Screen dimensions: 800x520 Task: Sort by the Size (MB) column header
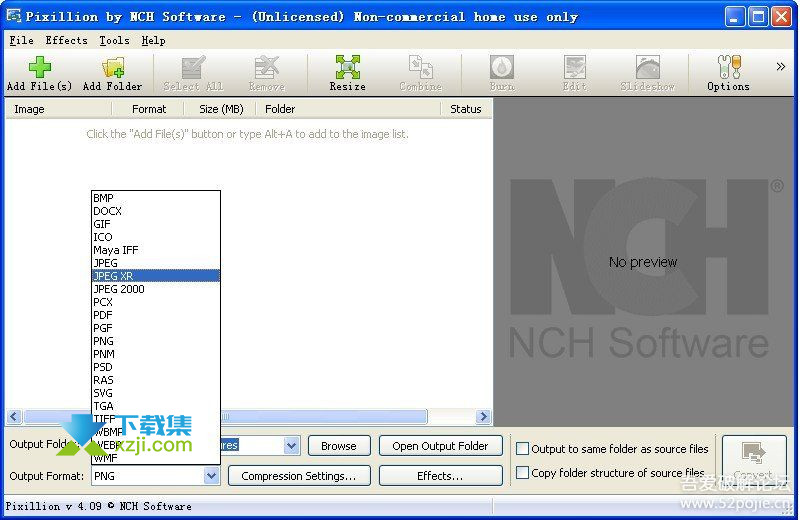click(220, 109)
